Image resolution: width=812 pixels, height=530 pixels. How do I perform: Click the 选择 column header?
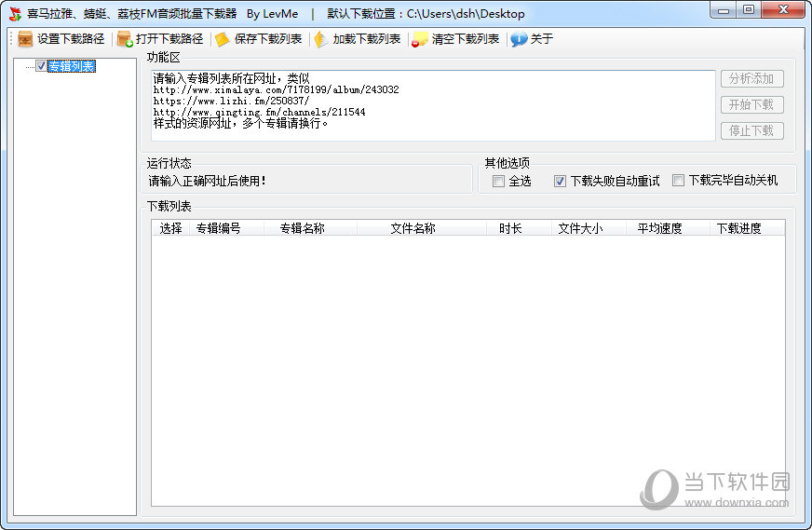[171, 228]
